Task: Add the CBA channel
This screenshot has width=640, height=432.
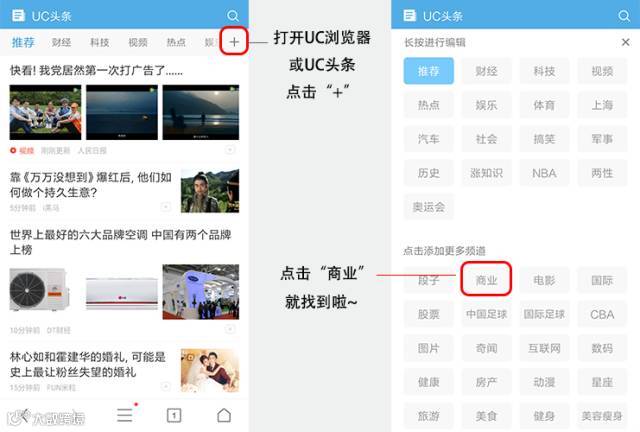Action: click(602, 314)
